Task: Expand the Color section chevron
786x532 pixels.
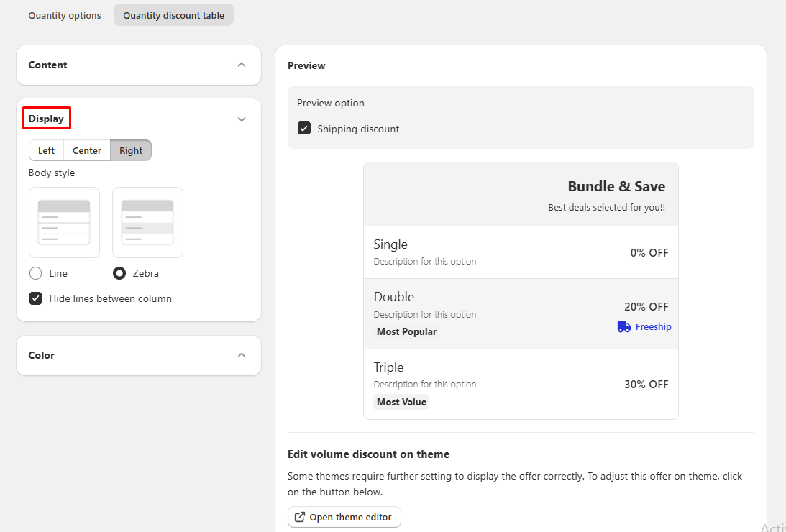Action: [x=242, y=355]
